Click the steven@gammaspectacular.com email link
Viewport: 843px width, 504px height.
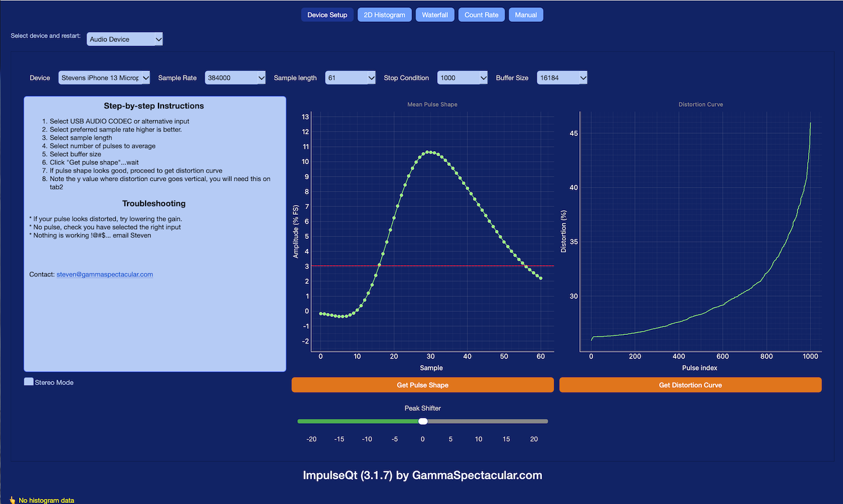point(105,275)
